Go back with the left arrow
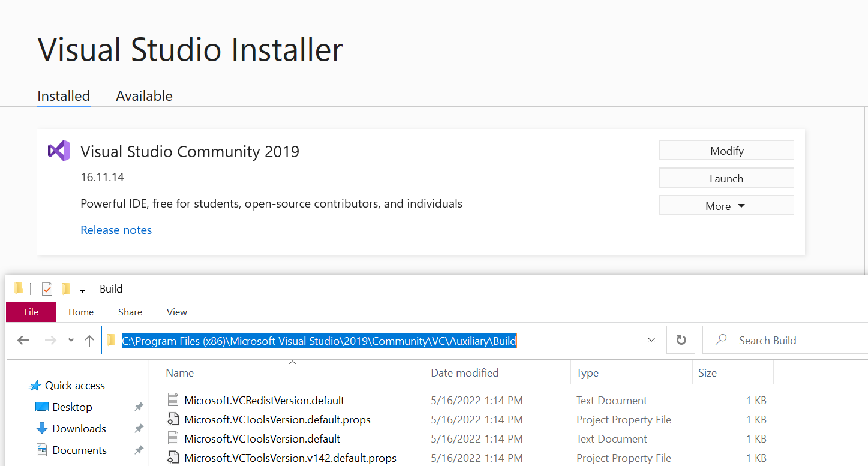Screen dimensions: 868x466 pyautogui.click(x=23, y=341)
